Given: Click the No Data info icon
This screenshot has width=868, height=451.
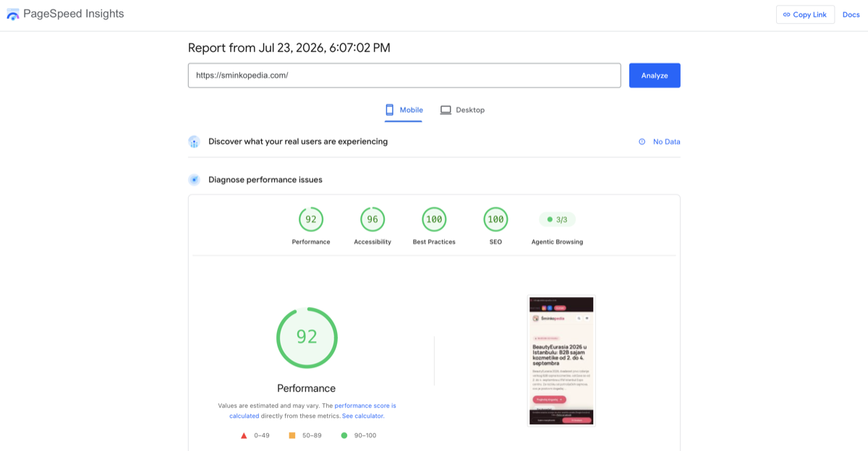Looking at the screenshot, I should click(642, 142).
